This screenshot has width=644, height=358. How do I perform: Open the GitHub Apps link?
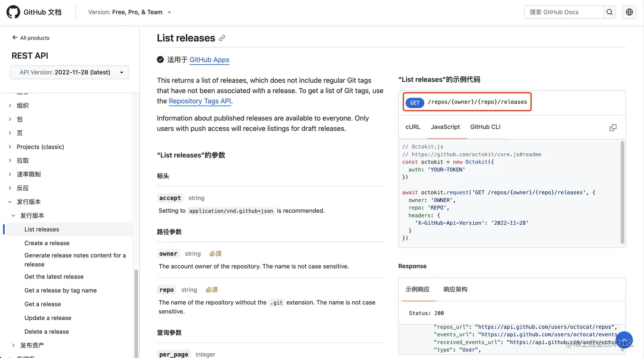coord(209,60)
